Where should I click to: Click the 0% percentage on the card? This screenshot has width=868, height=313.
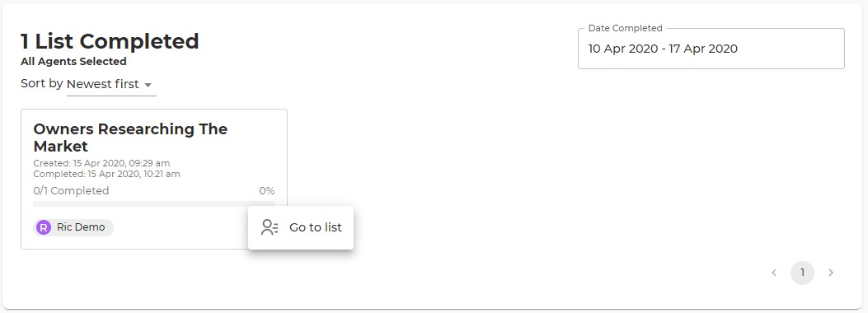pos(267,191)
